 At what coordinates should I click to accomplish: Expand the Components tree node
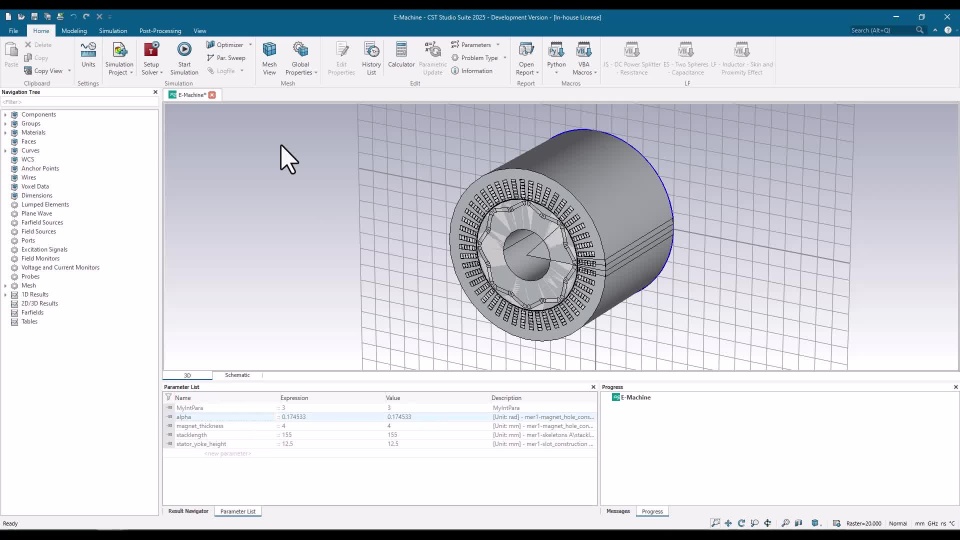coord(6,114)
